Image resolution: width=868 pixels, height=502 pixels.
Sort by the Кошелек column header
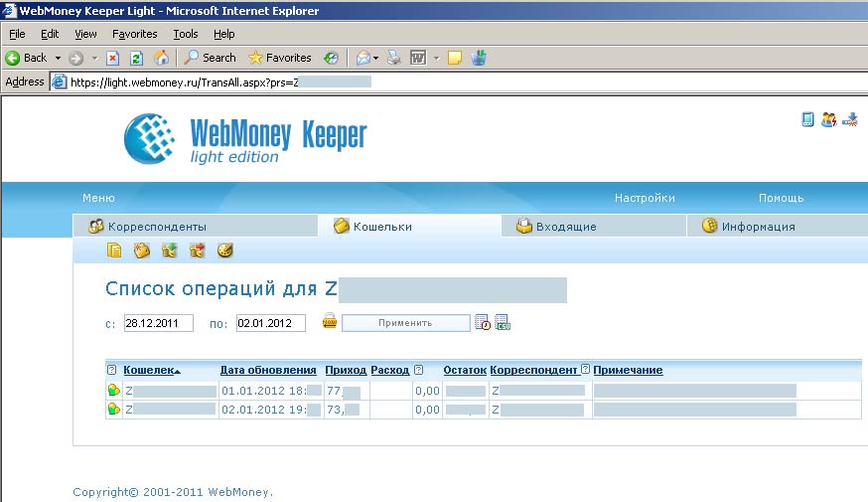coord(152,370)
